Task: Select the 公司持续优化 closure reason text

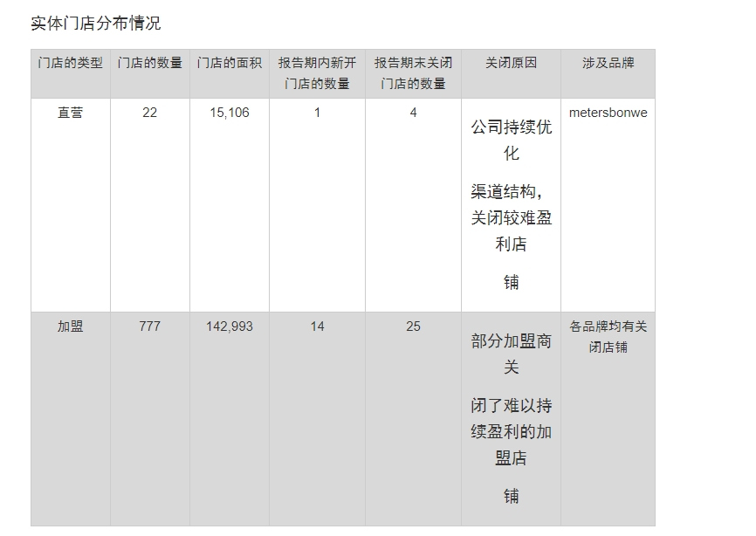Action: tap(511, 141)
